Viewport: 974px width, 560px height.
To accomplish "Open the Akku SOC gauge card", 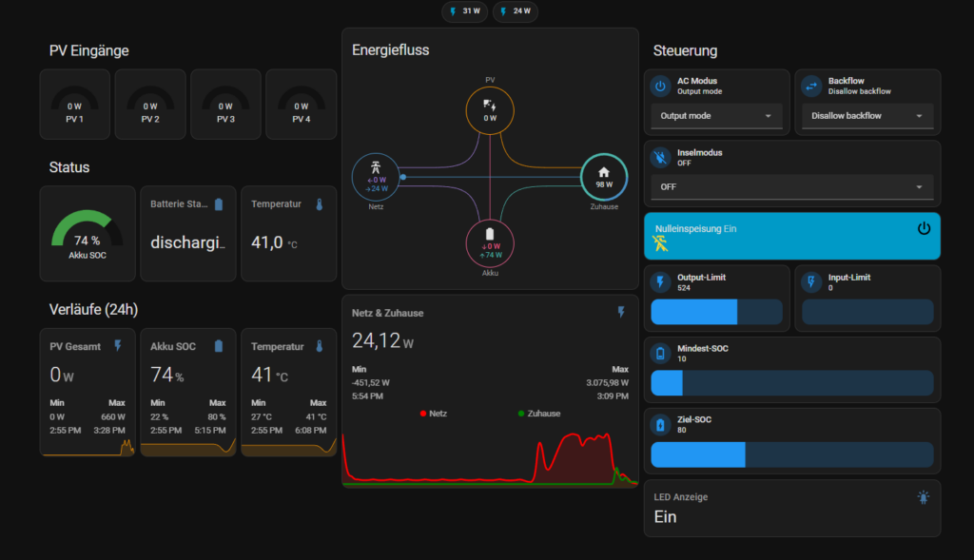I will (x=87, y=234).
